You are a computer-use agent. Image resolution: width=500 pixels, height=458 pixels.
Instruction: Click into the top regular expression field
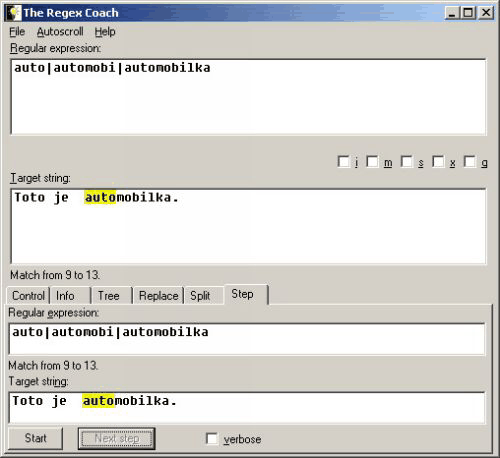click(x=248, y=97)
